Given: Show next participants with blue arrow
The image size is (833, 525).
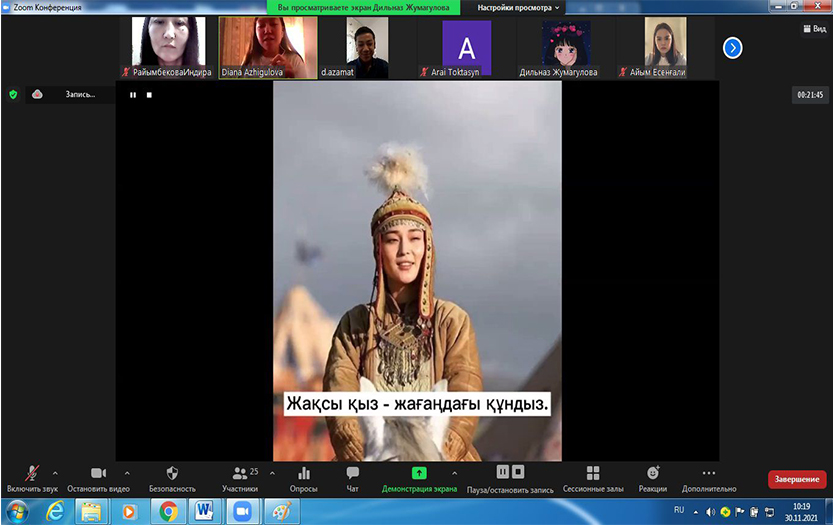Looking at the screenshot, I should click(x=732, y=47).
